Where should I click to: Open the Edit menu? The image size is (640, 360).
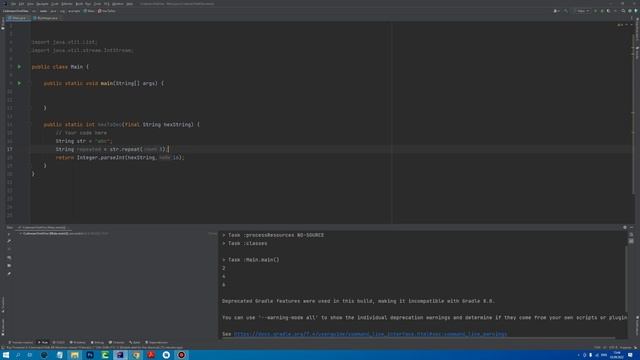[21, 4]
